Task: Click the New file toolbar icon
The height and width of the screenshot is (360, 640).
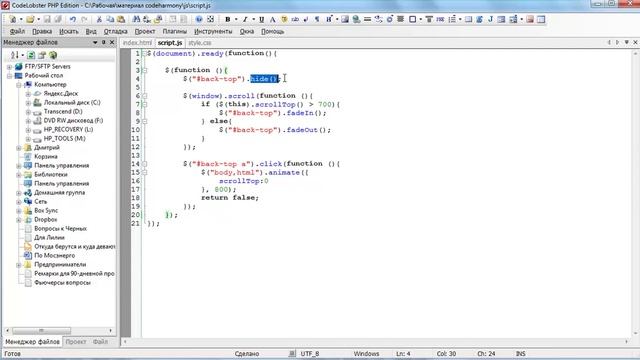Action: point(13,19)
